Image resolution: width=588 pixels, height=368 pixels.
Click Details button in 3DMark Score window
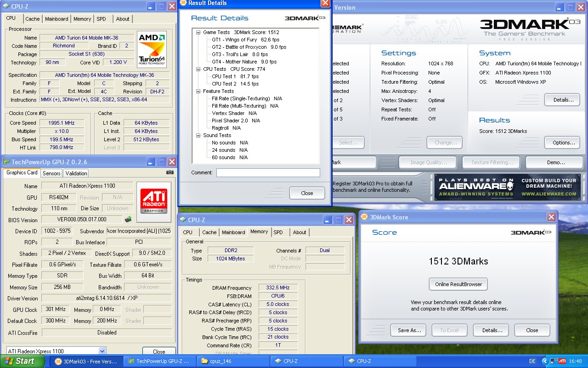click(492, 330)
